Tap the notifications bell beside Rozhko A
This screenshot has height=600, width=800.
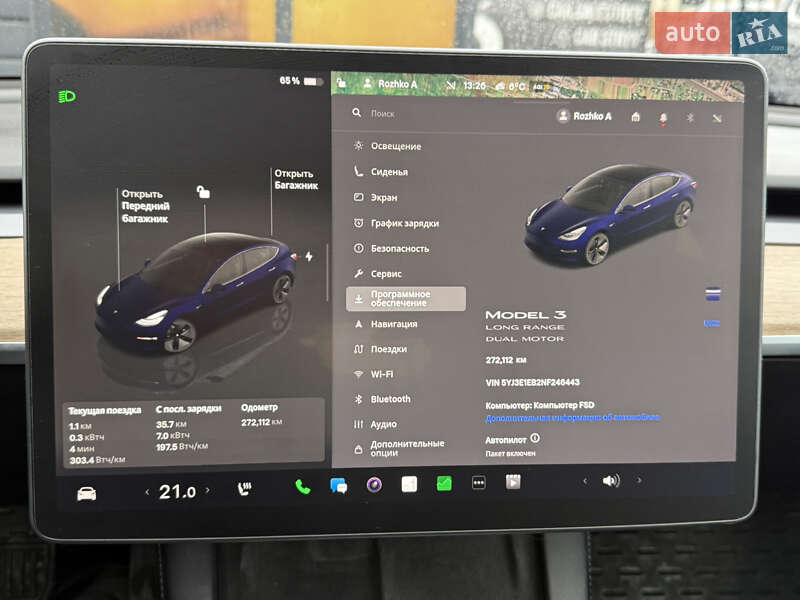[x=663, y=117]
